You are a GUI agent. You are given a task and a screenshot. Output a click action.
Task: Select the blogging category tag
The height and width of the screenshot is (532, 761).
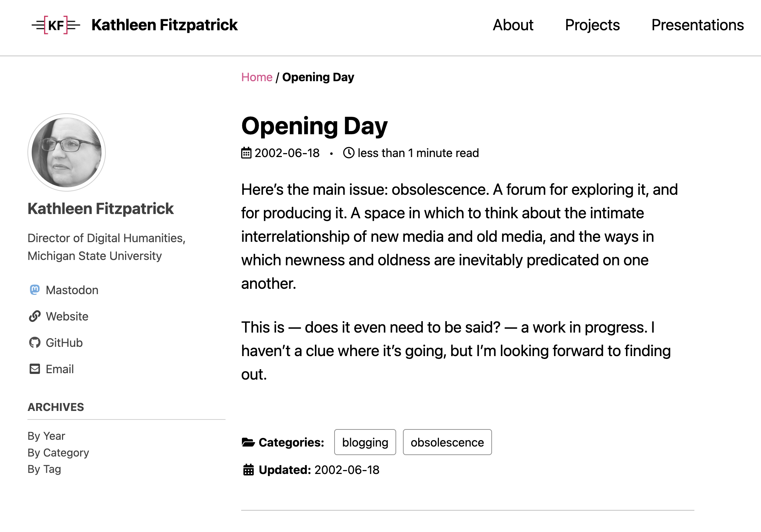point(365,442)
